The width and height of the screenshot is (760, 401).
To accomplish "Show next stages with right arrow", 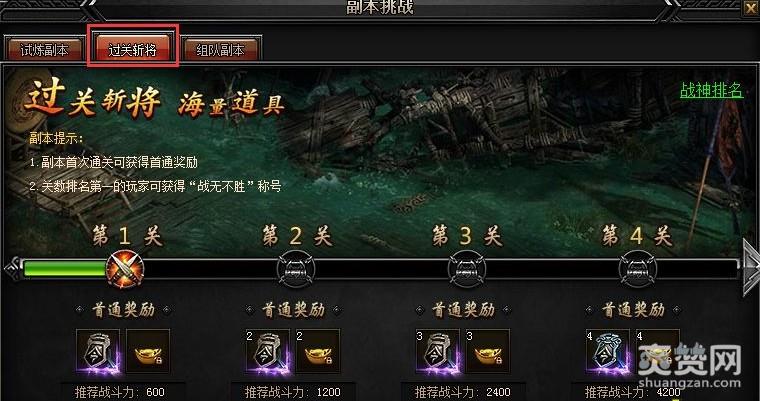I will (x=751, y=267).
